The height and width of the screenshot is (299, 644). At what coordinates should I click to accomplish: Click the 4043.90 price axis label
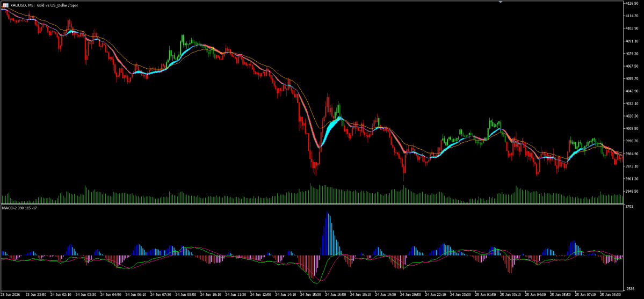pyautogui.click(x=631, y=91)
